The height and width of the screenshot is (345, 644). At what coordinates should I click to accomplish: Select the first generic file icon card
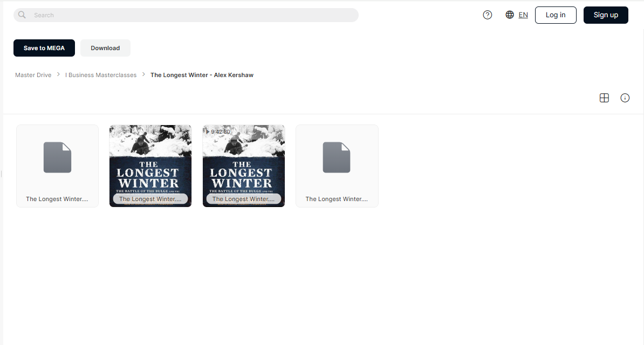tap(58, 166)
